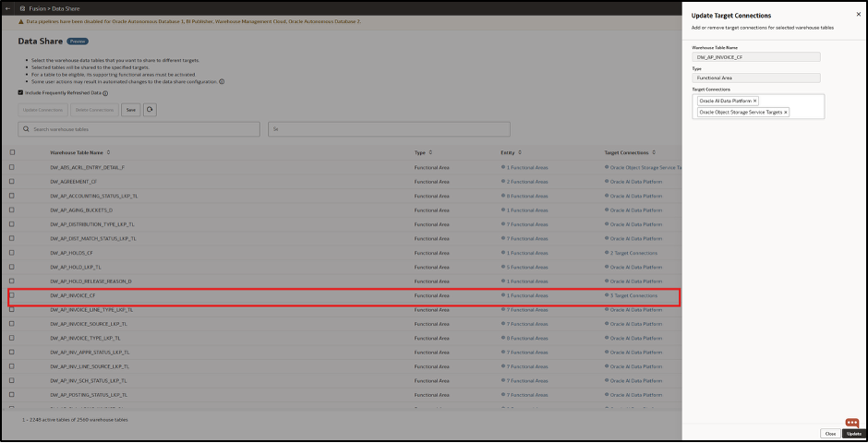Click table name DW_AP_INV_APPR_STATUS_LKP_TL

pos(90,353)
